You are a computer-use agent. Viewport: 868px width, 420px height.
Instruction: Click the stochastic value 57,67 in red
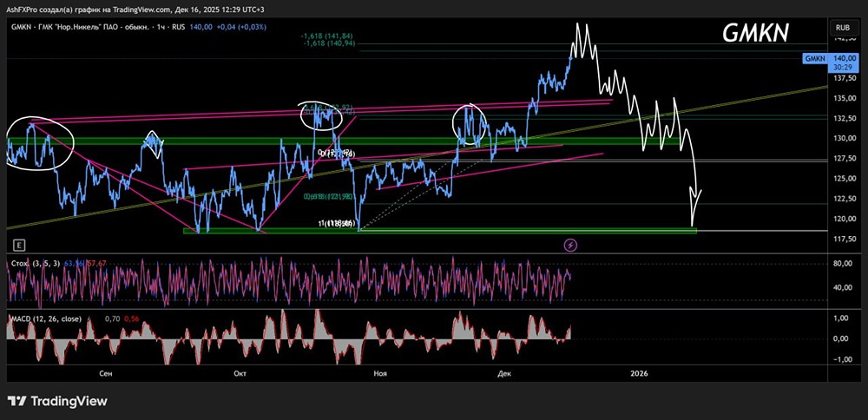96,264
